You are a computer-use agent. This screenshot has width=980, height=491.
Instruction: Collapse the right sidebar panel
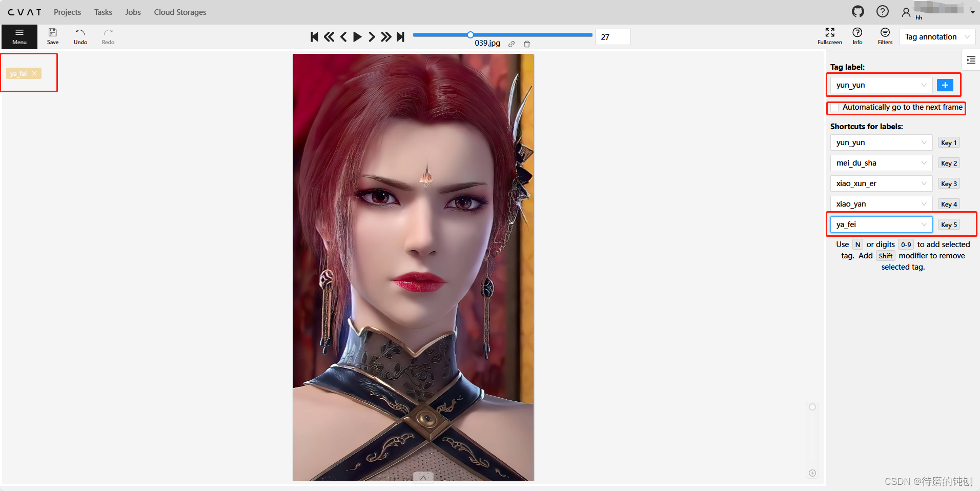tap(971, 60)
